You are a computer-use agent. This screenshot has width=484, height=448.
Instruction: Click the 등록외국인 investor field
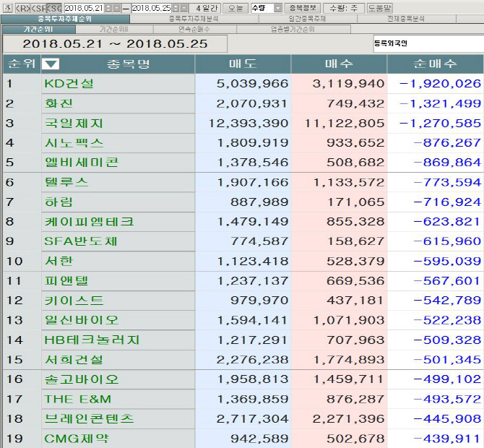point(428,43)
